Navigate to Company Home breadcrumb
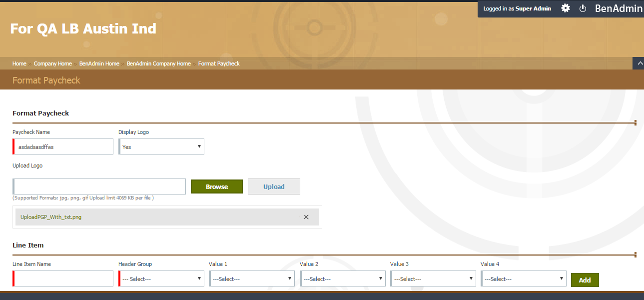 tap(53, 63)
